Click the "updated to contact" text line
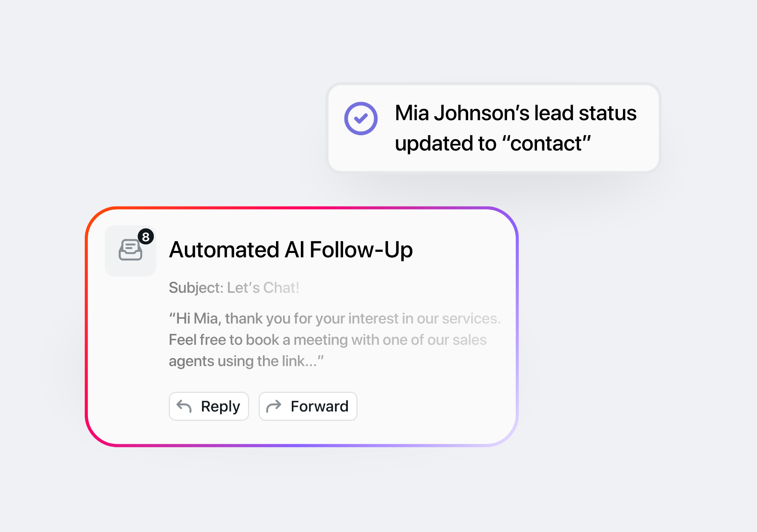Screen dimensions: 757x532 [x=492, y=143]
